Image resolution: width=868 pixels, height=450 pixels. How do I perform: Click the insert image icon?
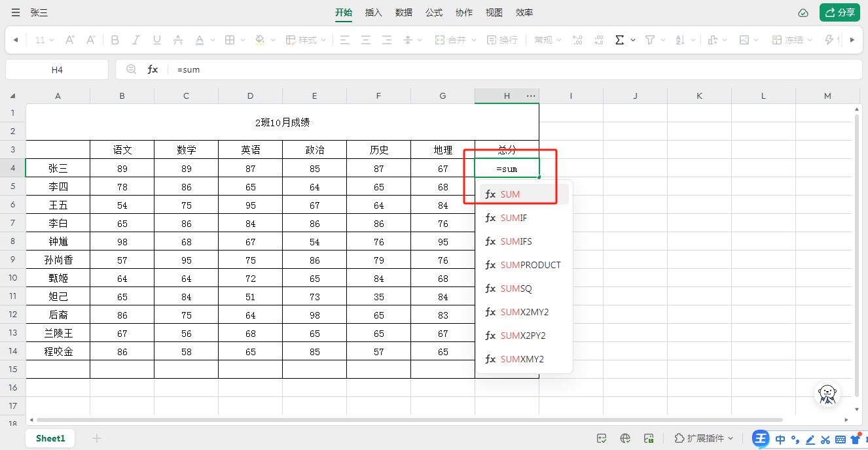click(744, 40)
